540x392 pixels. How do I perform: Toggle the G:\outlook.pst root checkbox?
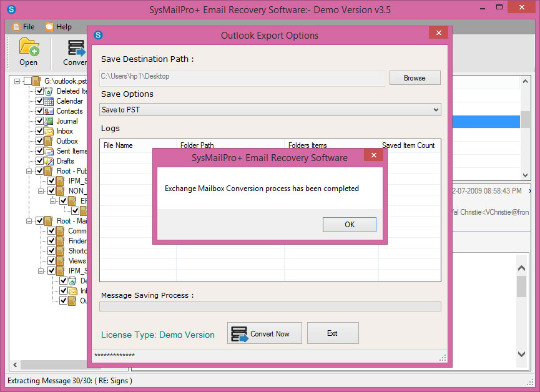[27, 81]
